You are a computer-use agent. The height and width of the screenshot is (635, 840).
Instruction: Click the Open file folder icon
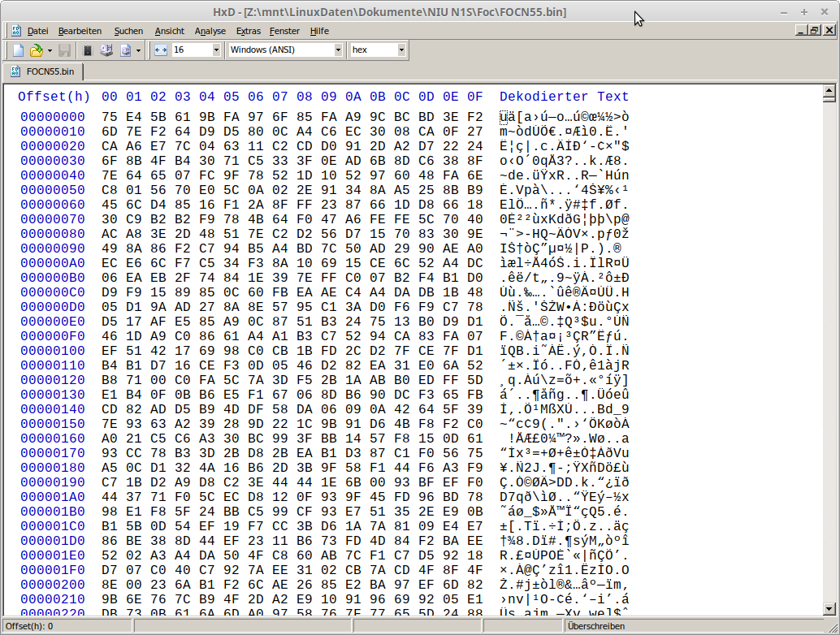tap(36, 50)
